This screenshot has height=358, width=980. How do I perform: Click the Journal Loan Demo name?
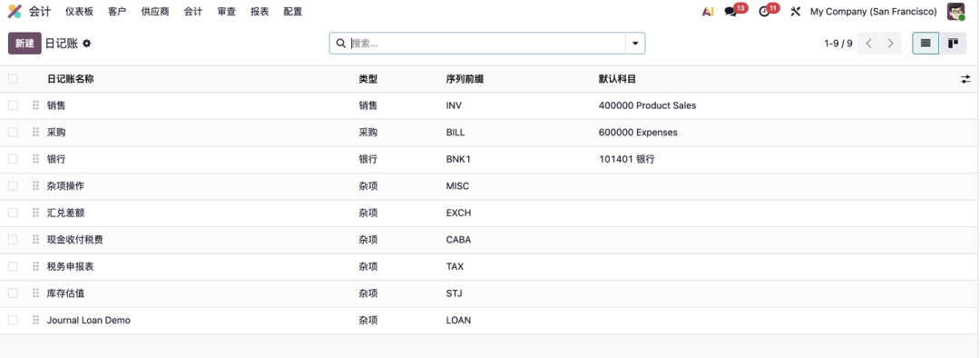click(x=89, y=321)
